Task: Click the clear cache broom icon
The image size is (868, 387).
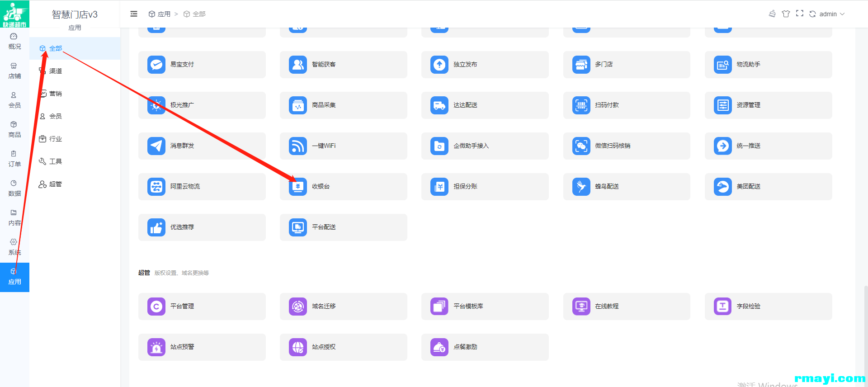Action: coord(772,14)
